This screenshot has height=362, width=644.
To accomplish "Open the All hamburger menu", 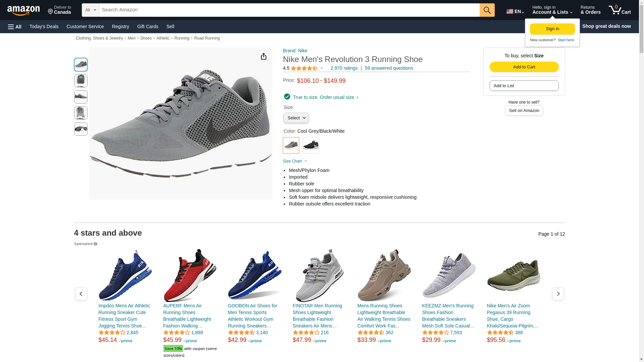I will pyautogui.click(x=15, y=26).
